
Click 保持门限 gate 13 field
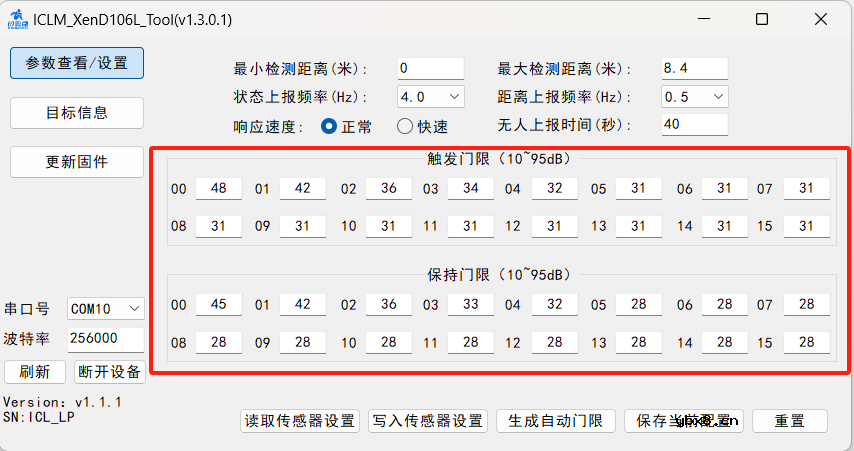(x=639, y=343)
